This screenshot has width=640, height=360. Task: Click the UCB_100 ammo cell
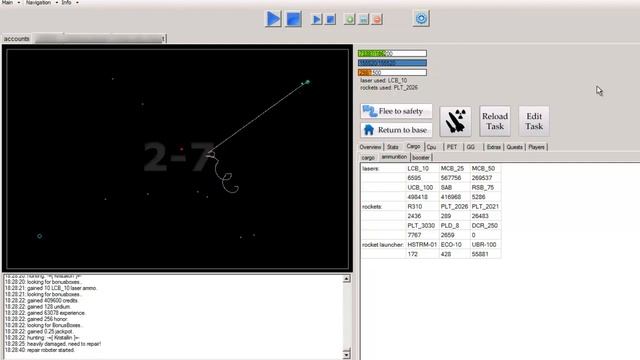coord(422,188)
